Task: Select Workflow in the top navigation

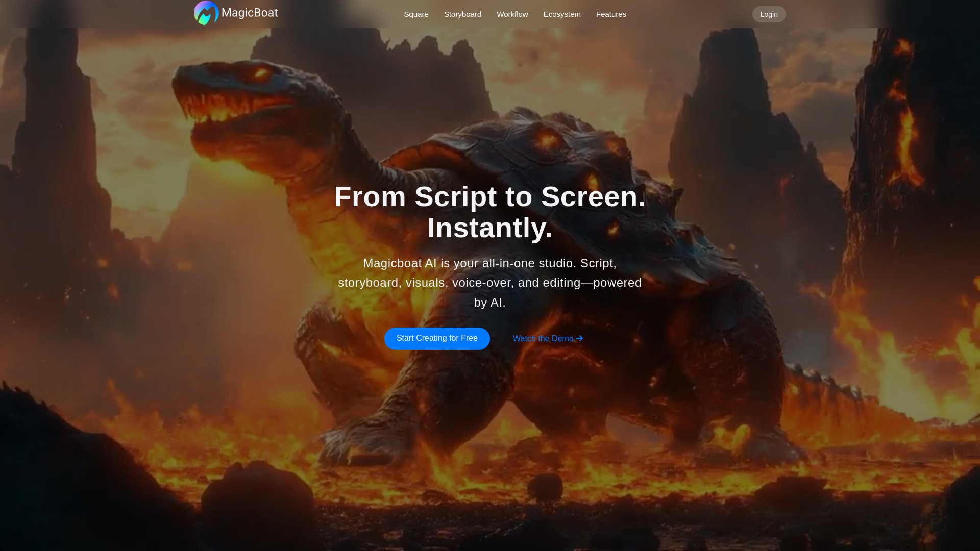Action: 512,14
